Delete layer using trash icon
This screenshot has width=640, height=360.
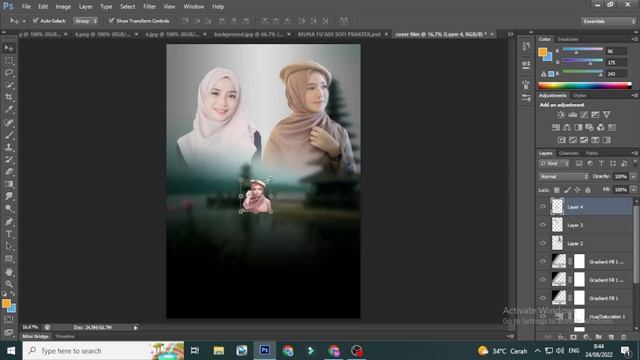(x=624, y=337)
